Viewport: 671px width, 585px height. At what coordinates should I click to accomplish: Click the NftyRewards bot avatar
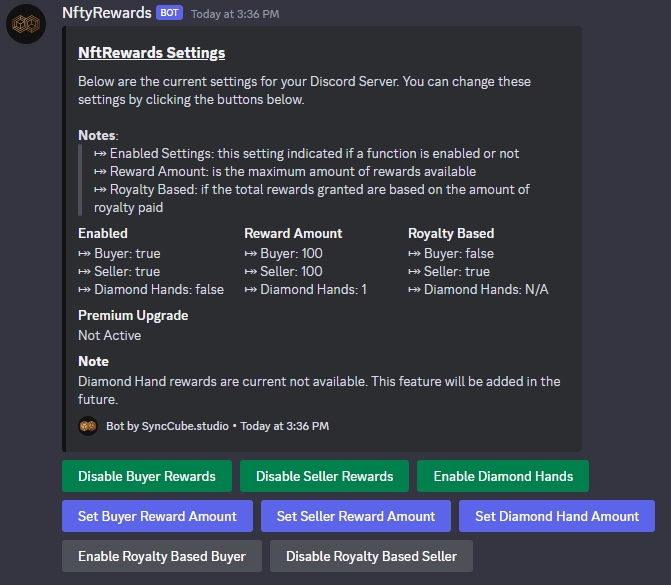tap(26, 24)
